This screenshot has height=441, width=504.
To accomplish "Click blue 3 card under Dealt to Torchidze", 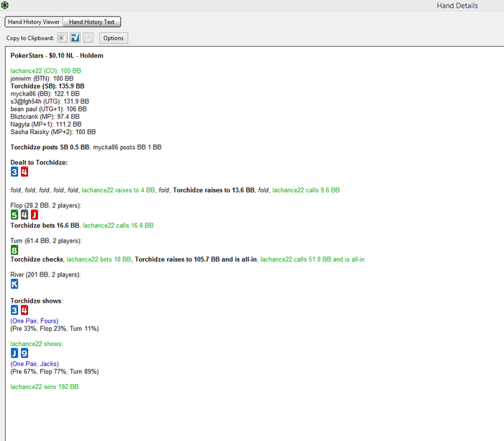I will pos(14,171).
